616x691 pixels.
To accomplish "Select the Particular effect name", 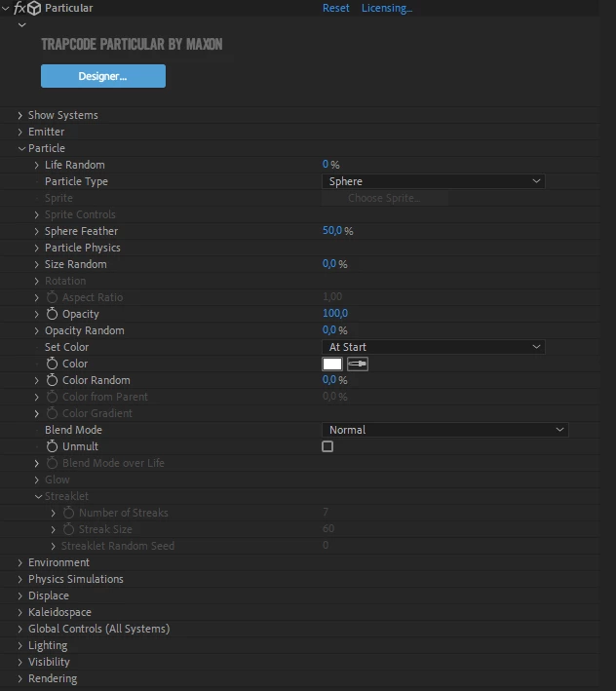I will 69,8.
